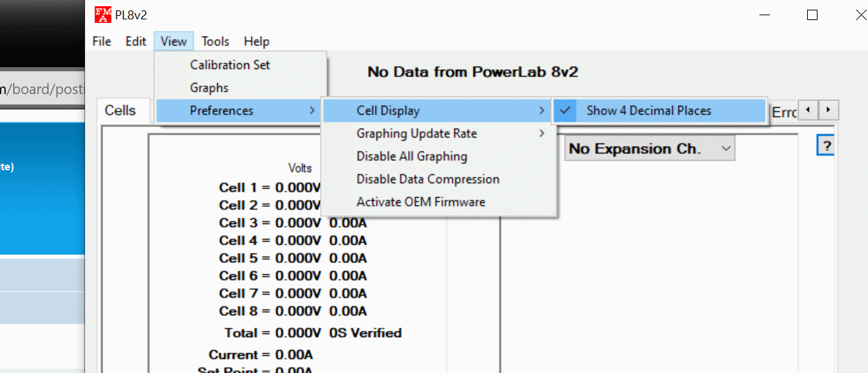This screenshot has height=373, width=868.
Task: Click the question mark help icon
Action: 826,145
